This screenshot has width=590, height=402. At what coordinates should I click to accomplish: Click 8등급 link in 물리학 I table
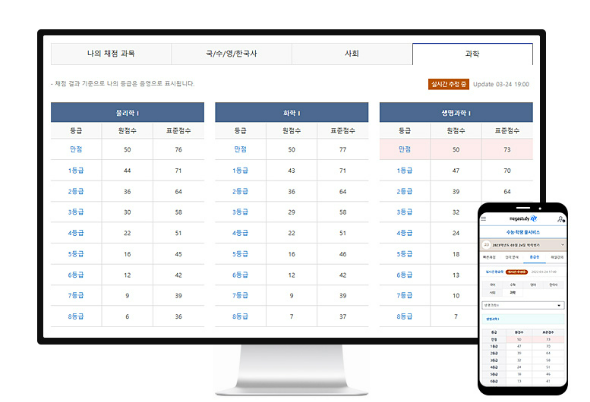(76, 317)
